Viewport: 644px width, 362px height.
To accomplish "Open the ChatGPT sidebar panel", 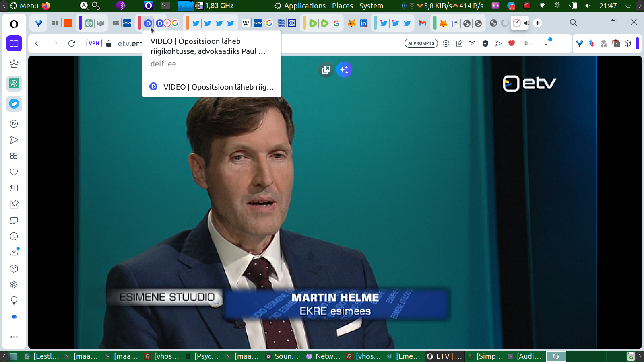I will (x=14, y=84).
